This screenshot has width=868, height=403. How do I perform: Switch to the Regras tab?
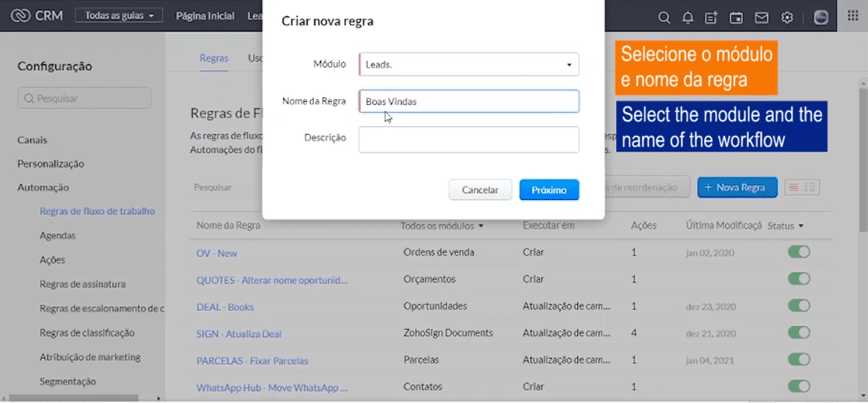(214, 58)
